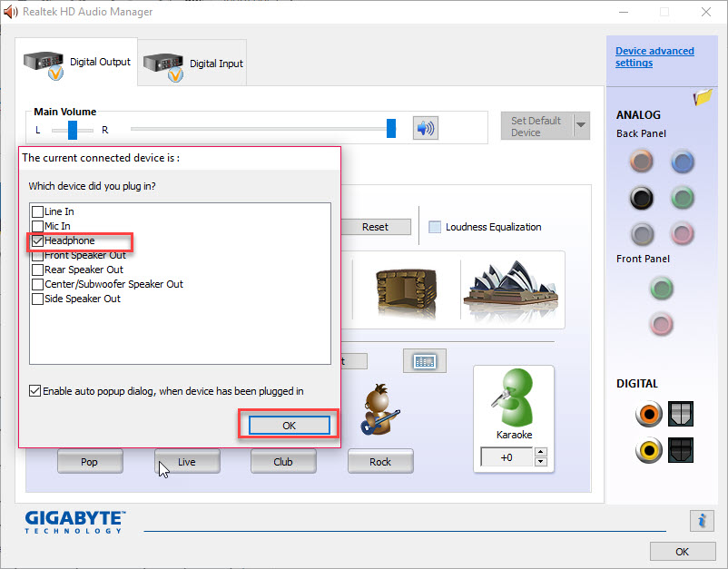Click the orange DIGITAL output jack
728x569 pixels.
[x=649, y=414]
